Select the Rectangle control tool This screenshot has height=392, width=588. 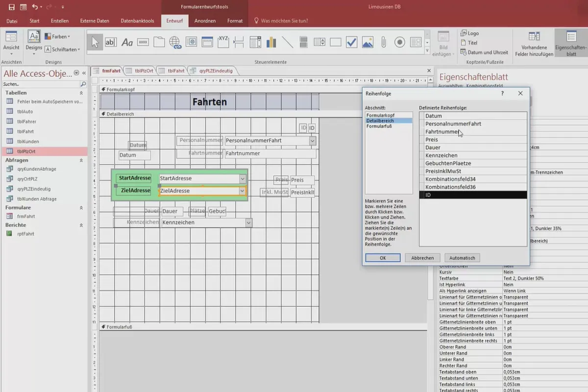[x=336, y=43]
